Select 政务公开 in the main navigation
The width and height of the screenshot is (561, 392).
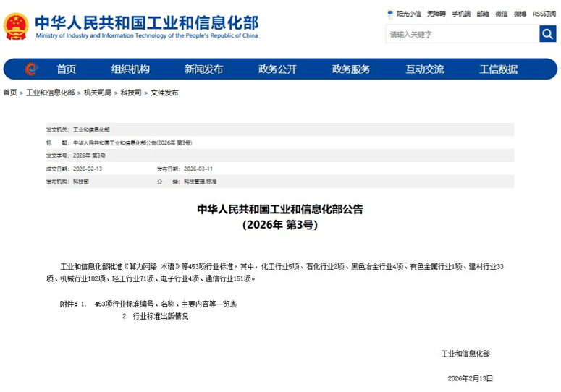[x=277, y=69]
